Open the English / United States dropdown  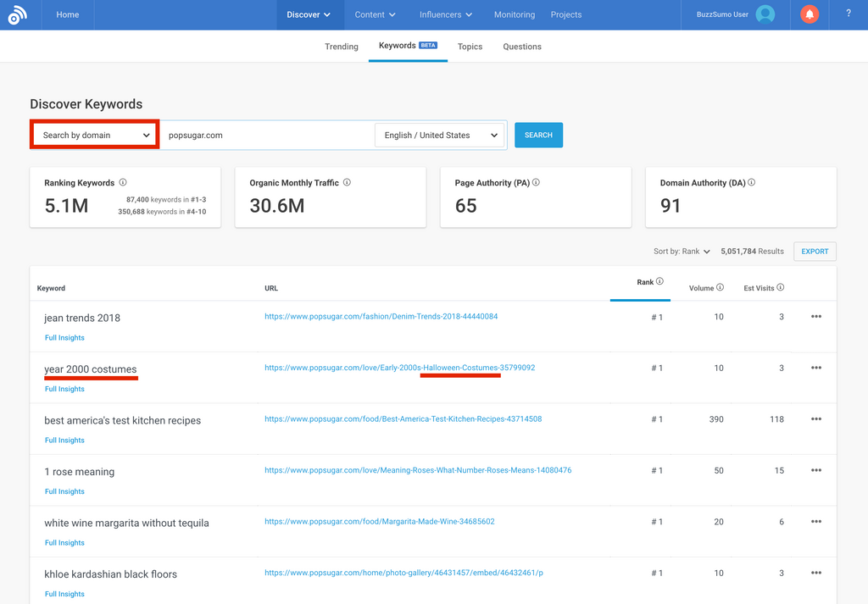(440, 136)
